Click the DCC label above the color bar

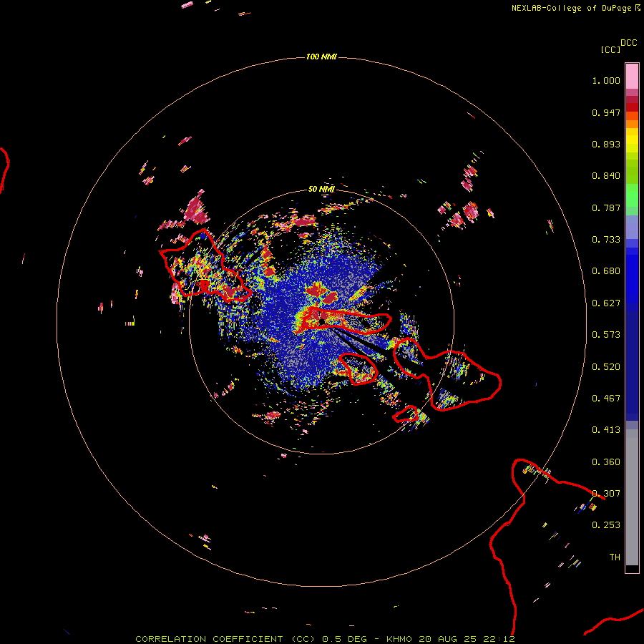(629, 43)
